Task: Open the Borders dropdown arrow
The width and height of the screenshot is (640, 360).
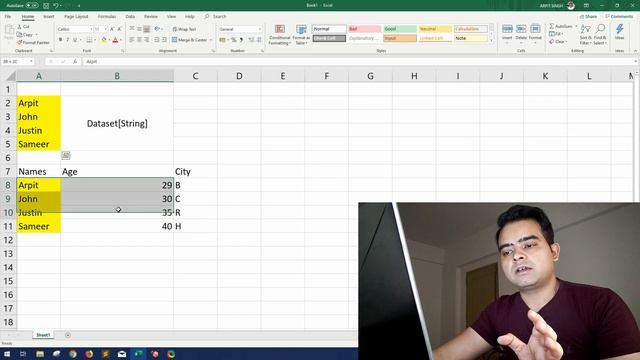Action: point(95,40)
